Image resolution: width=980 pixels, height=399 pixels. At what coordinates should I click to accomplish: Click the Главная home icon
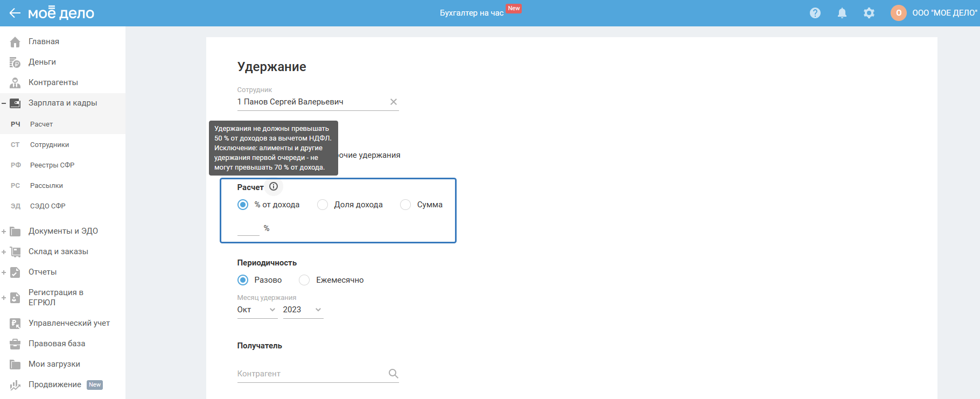(15, 41)
